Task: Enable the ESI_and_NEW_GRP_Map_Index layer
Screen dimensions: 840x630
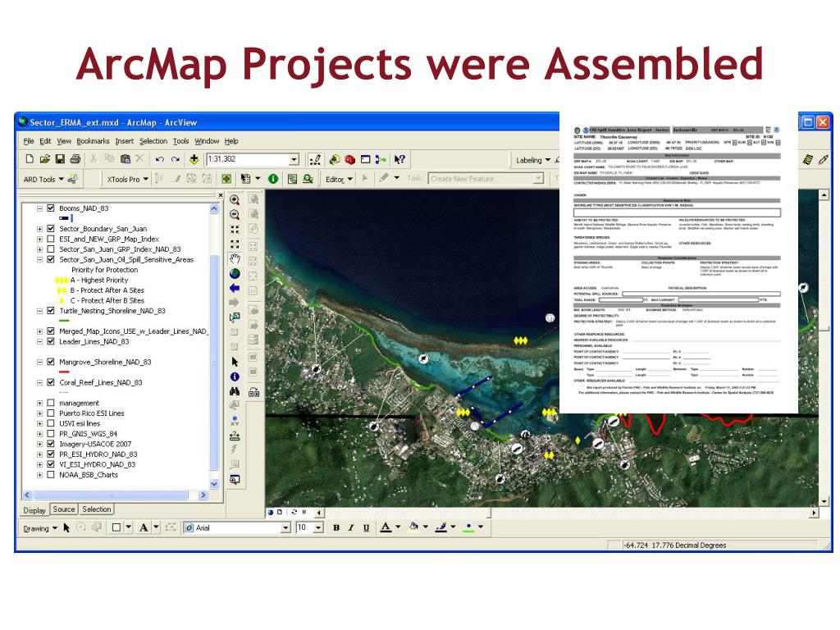Action: pyautogui.click(x=51, y=239)
